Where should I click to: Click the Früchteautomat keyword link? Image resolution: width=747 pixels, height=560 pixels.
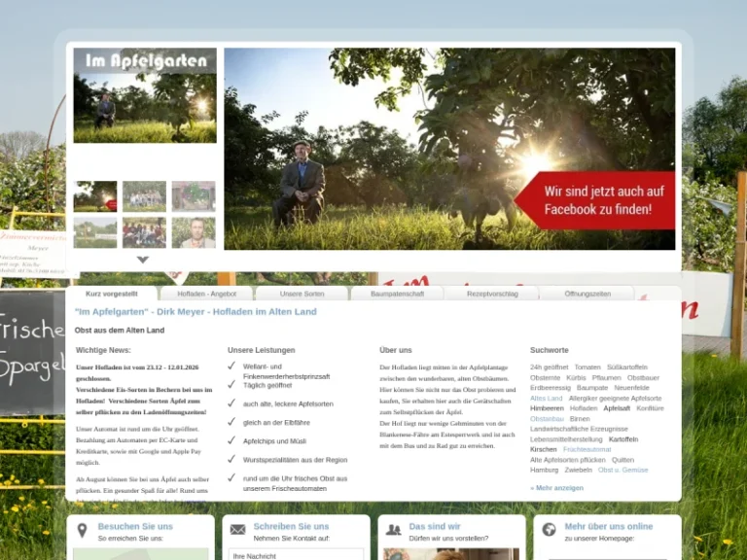point(587,449)
